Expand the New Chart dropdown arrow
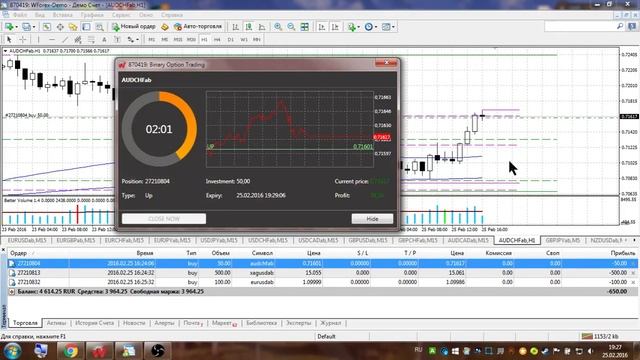Image resolution: width=640 pixels, height=360 pixels. 16,27
